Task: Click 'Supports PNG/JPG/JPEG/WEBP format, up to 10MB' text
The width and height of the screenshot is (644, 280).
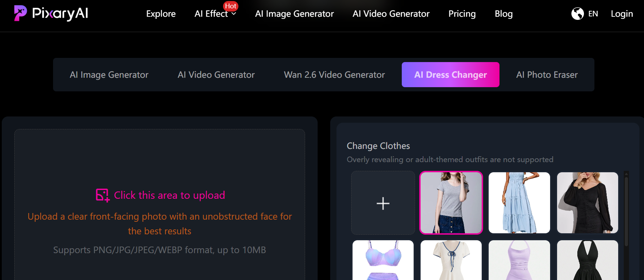Action: tap(160, 250)
